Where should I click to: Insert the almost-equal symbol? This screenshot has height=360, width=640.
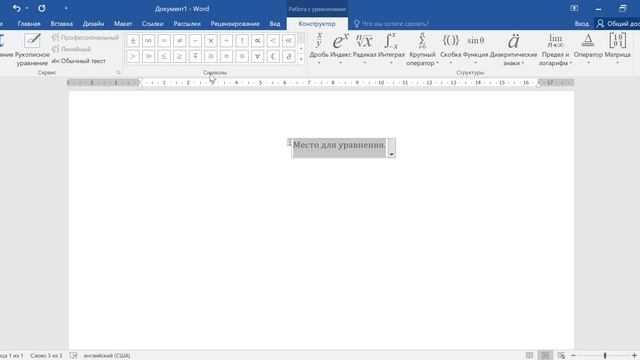coord(226,56)
